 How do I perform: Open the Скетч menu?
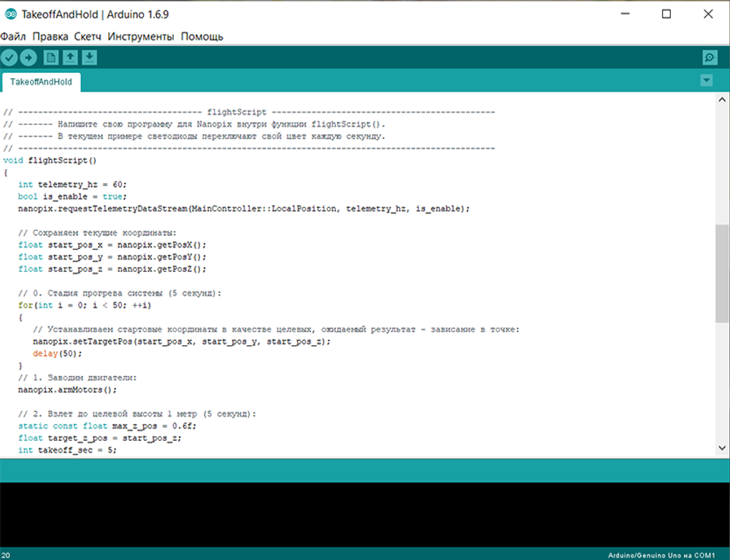tap(88, 37)
